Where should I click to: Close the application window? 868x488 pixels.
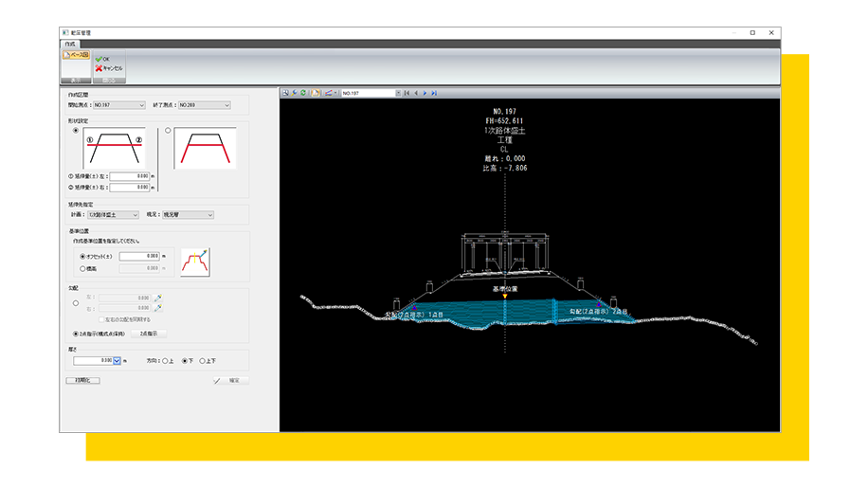(x=771, y=32)
